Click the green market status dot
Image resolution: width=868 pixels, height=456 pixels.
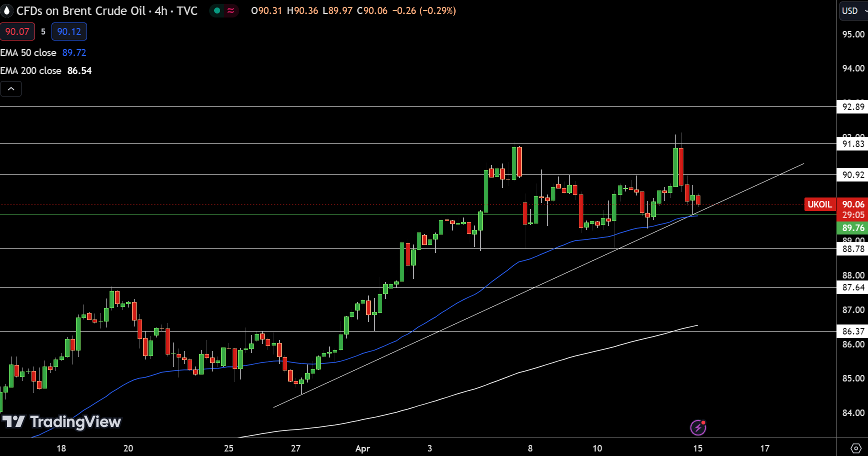click(x=217, y=10)
